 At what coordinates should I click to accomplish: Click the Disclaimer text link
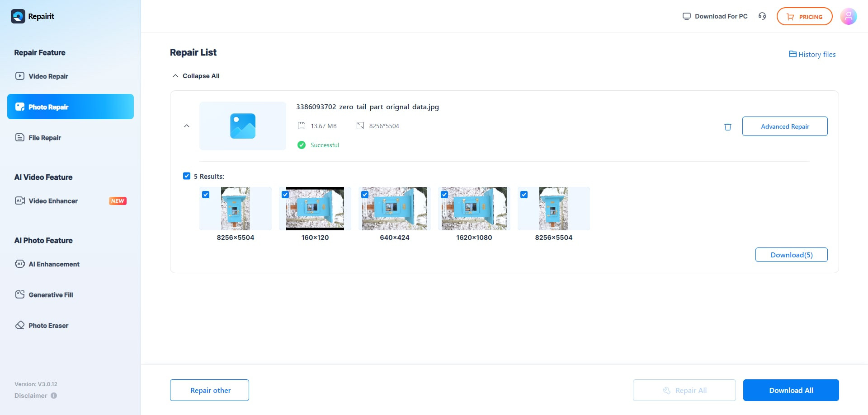click(31, 396)
